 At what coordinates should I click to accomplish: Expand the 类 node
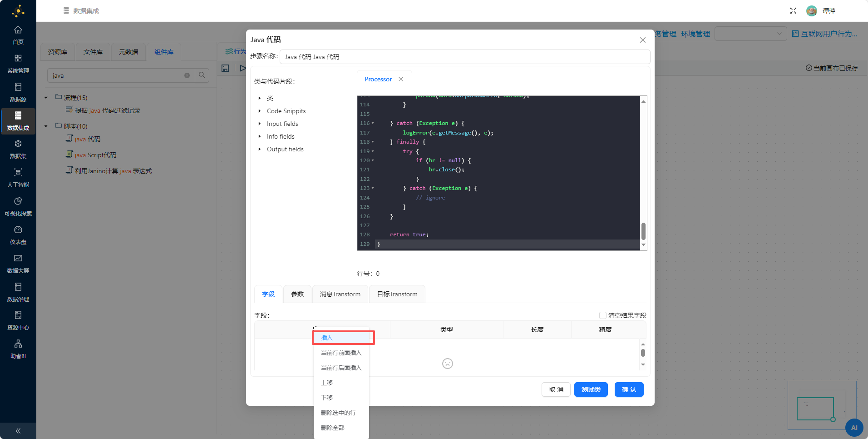pos(260,98)
